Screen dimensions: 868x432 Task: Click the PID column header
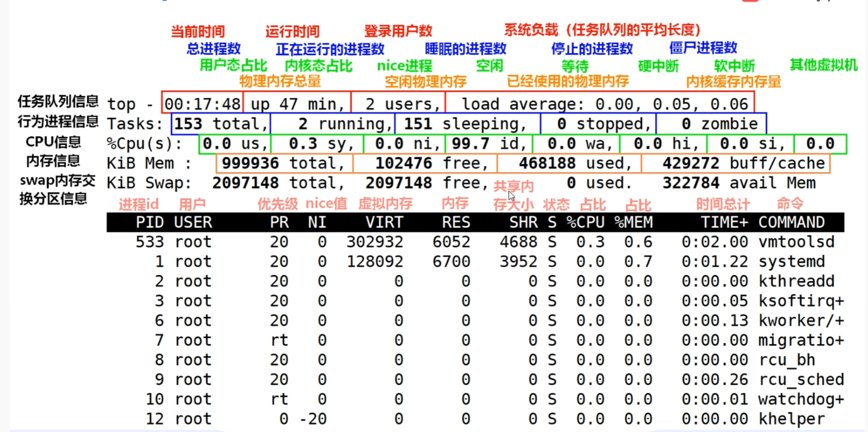tap(150, 222)
